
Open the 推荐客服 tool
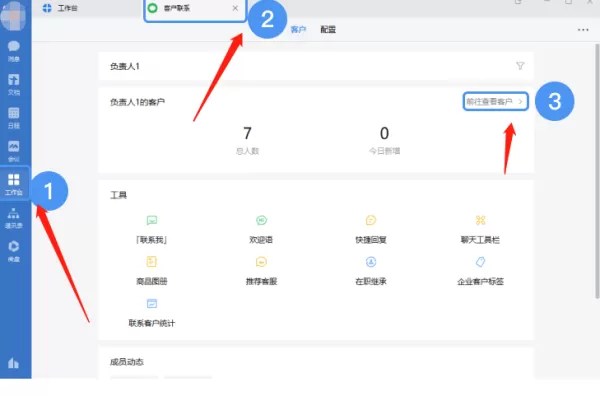(x=261, y=271)
